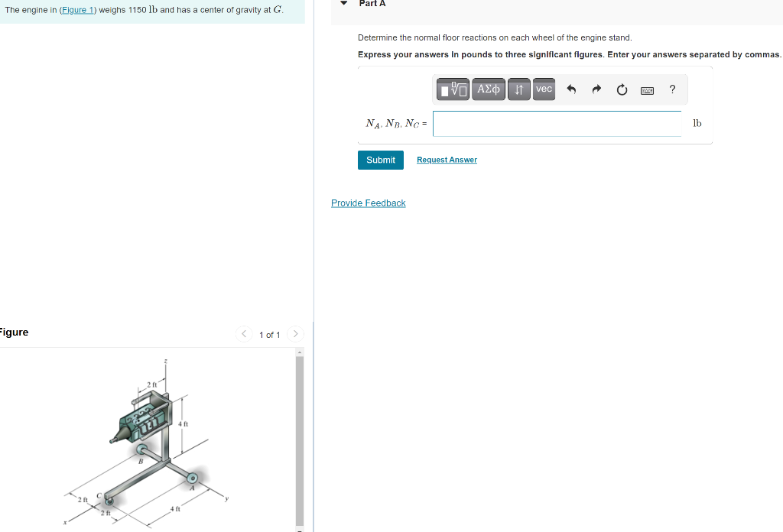This screenshot has width=783, height=532.
Task: Reset the answer field with the circular arrow
Action: [622, 90]
